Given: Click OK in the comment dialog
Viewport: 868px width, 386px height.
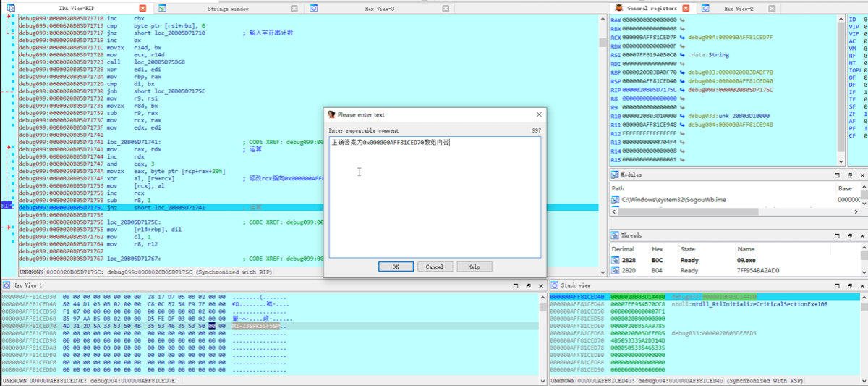Looking at the screenshot, I should point(396,267).
